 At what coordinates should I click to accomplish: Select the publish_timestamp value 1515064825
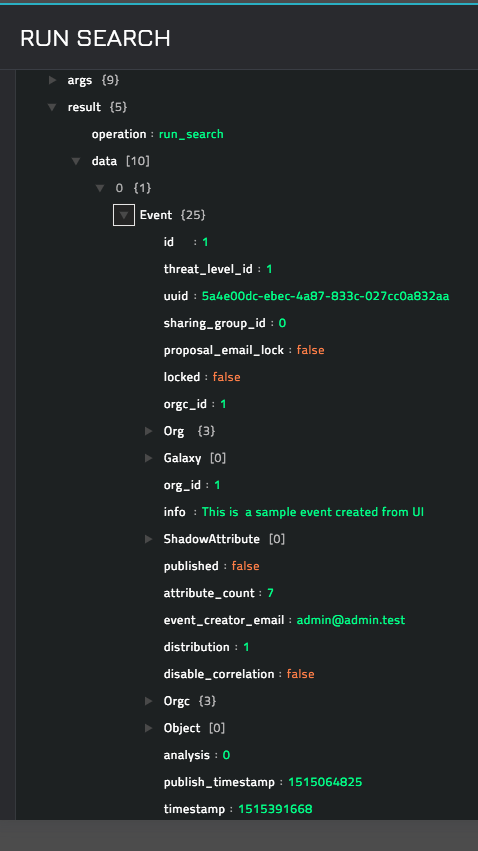point(325,782)
